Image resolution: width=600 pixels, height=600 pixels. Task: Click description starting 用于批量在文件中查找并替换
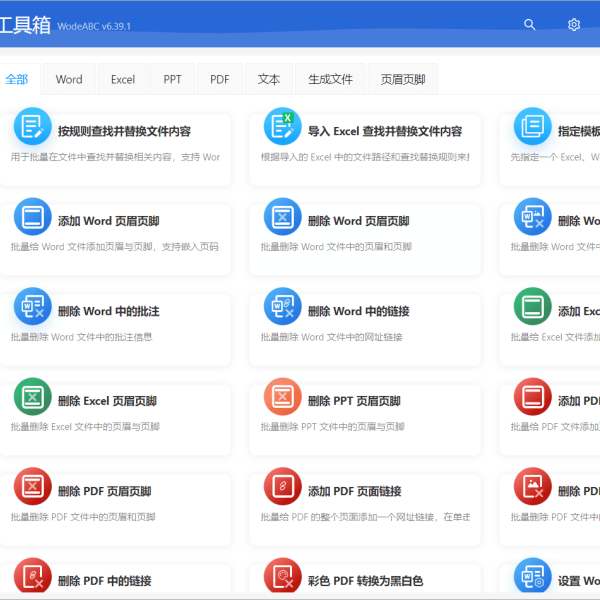(x=115, y=157)
